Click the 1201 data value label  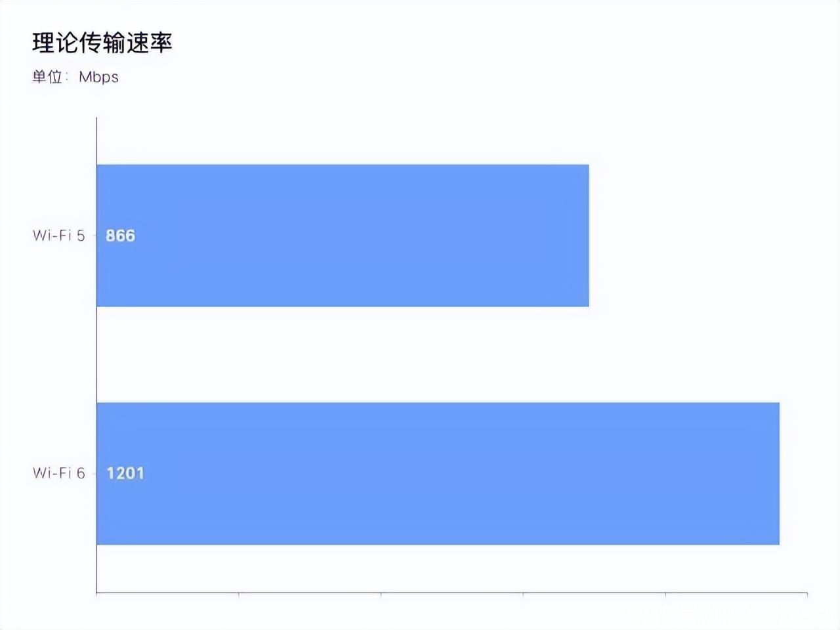point(125,473)
